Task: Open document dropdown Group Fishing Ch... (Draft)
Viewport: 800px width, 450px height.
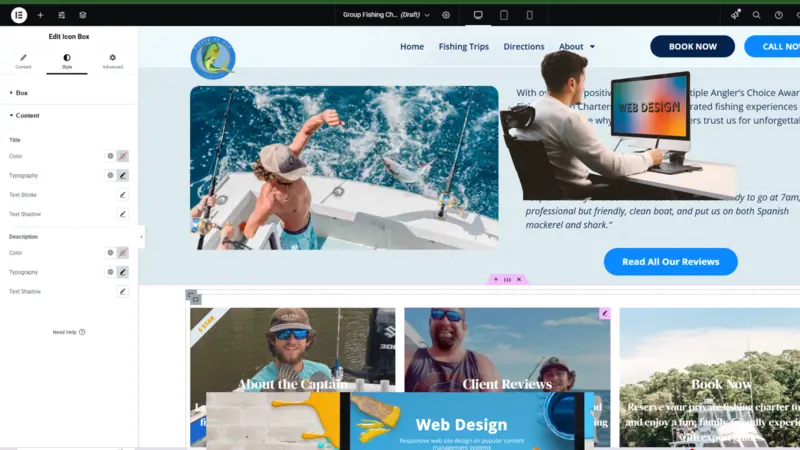Action: tap(386, 15)
